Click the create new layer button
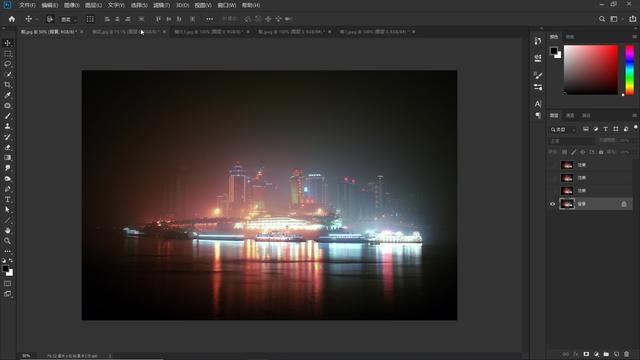 616,354
